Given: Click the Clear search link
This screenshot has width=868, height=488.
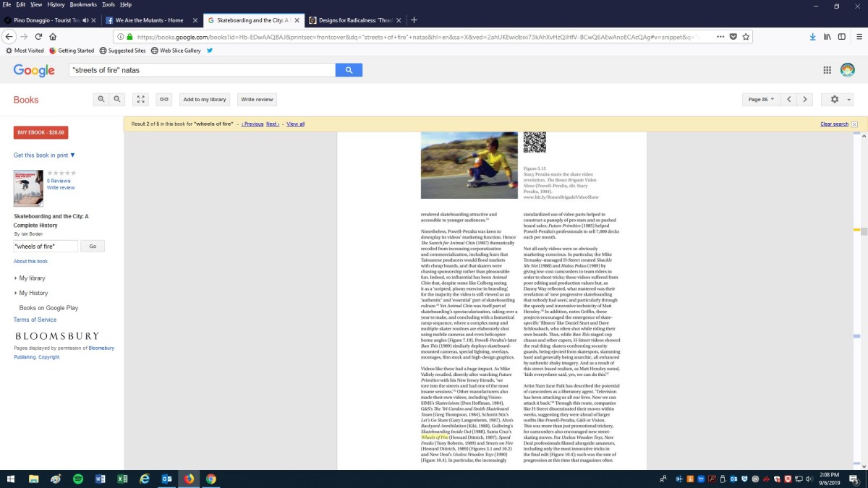Looking at the screenshot, I should click(x=834, y=124).
